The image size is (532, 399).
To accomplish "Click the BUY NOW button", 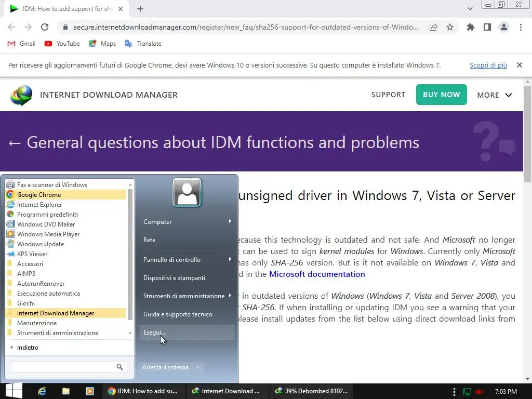I will (x=442, y=95).
